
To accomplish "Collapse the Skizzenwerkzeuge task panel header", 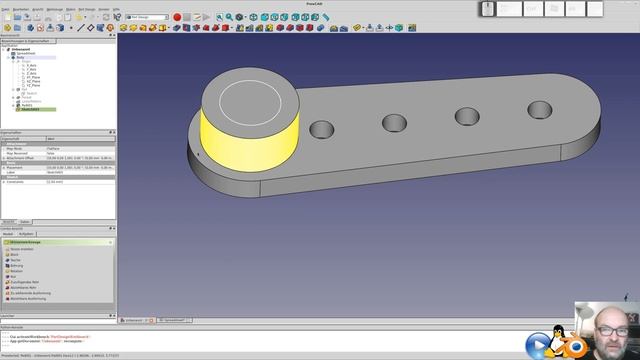I will coord(110,242).
